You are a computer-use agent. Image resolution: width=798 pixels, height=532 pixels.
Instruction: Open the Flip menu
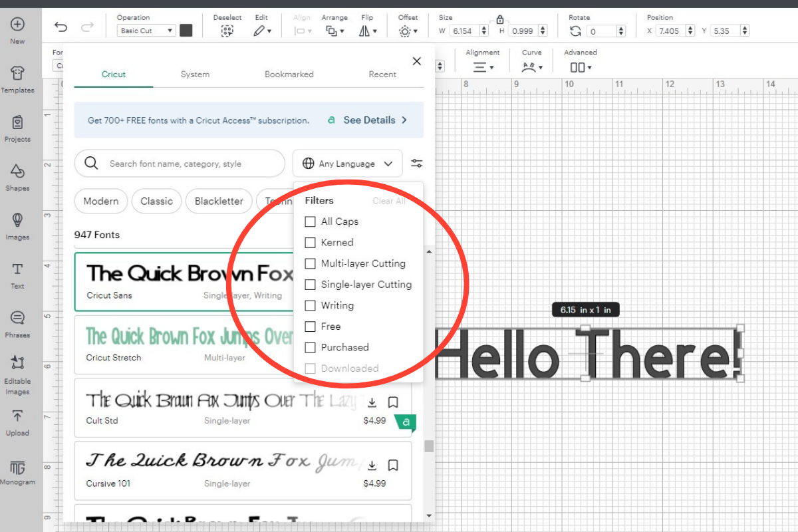click(367, 31)
